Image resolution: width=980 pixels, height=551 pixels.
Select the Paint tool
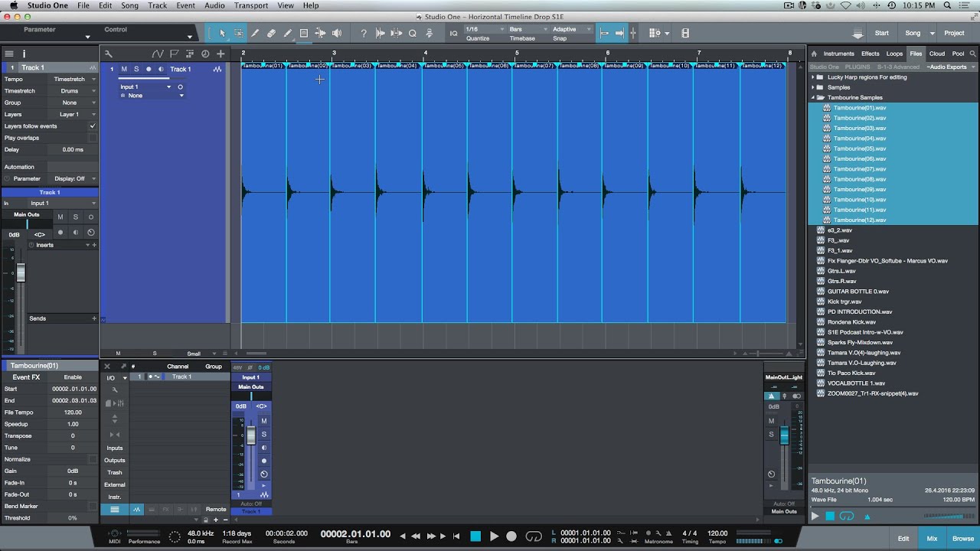click(287, 33)
